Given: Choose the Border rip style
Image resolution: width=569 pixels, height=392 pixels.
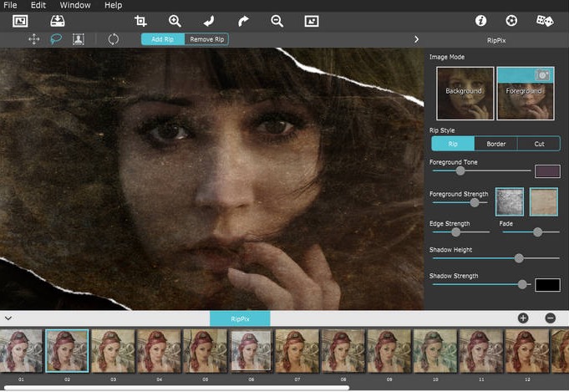Looking at the screenshot, I should [x=496, y=144].
